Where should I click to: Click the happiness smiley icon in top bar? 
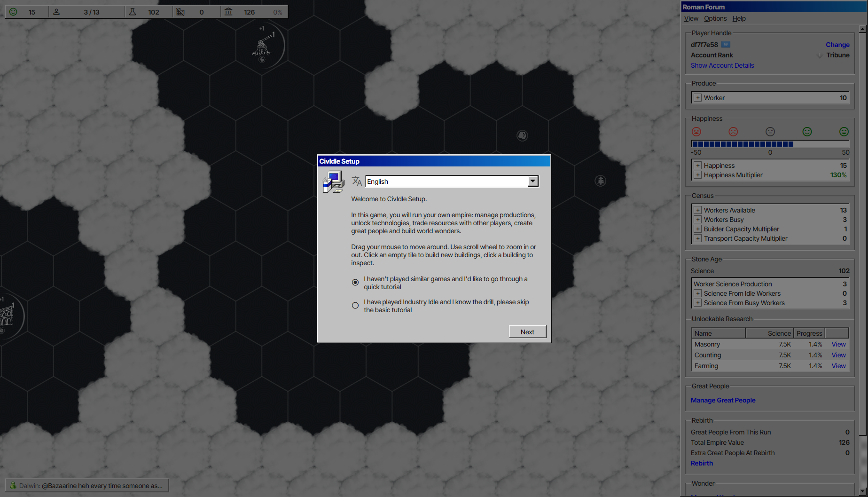pyautogui.click(x=13, y=12)
